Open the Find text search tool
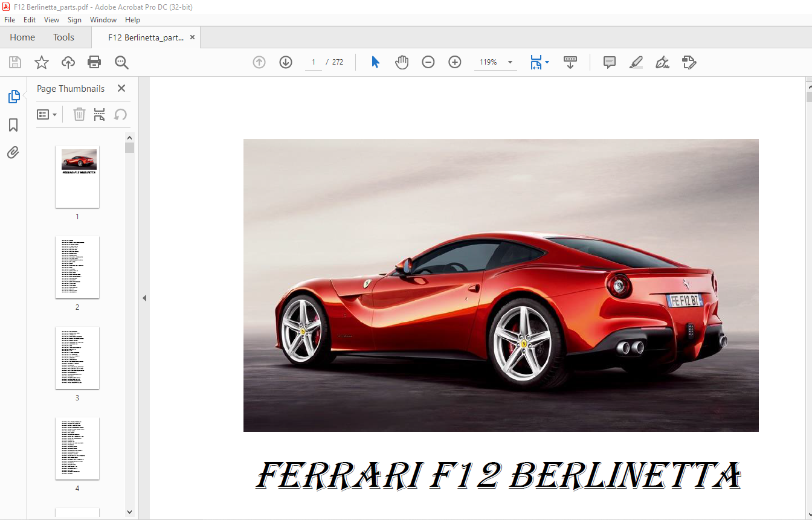The image size is (812, 520). click(x=121, y=62)
